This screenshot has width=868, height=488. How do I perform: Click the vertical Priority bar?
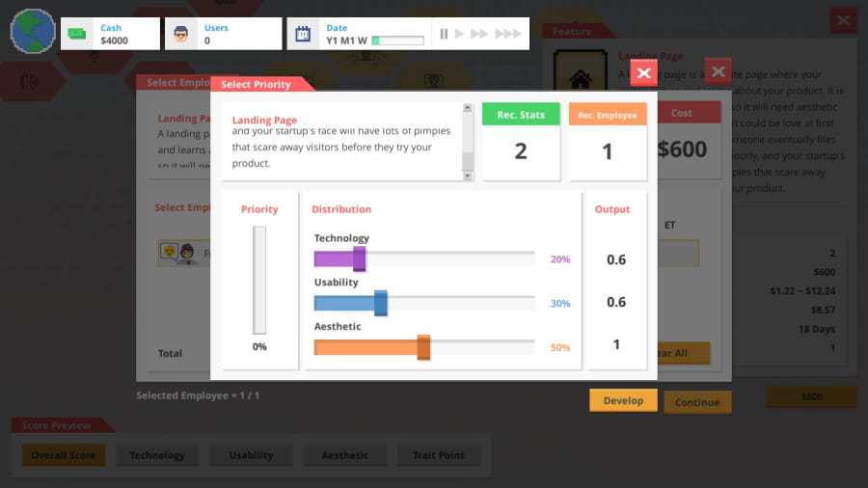(259, 280)
